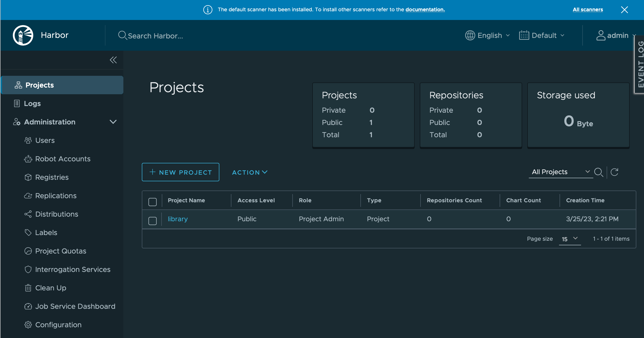This screenshot has width=644, height=338.
Task: Click the Registries cube icon
Action: tap(28, 177)
